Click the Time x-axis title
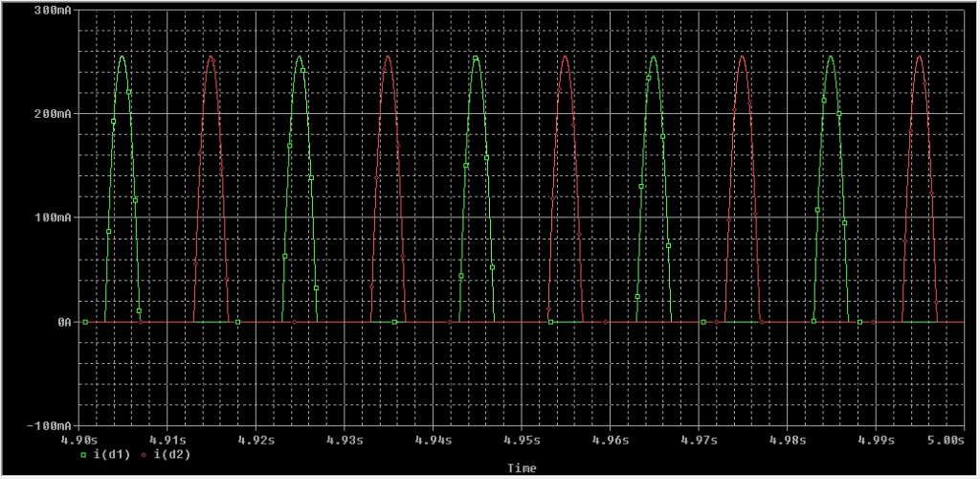Image resolution: width=980 pixels, height=479 pixels. [x=522, y=468]
